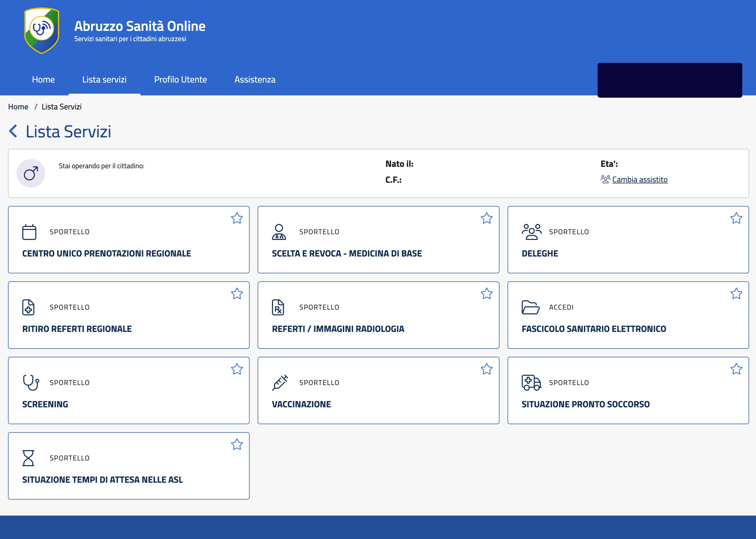Switch to the Assistenza tab

255,80
